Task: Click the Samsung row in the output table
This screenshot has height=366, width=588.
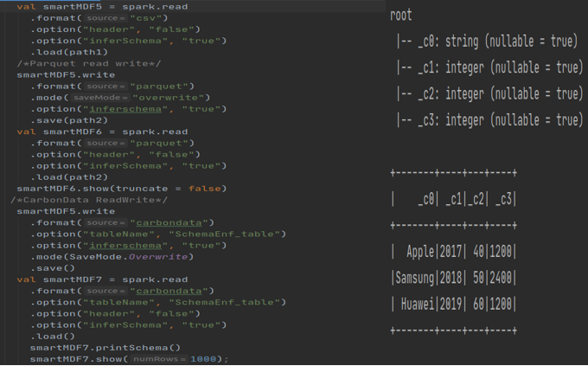Action: (x=454, y=277)
